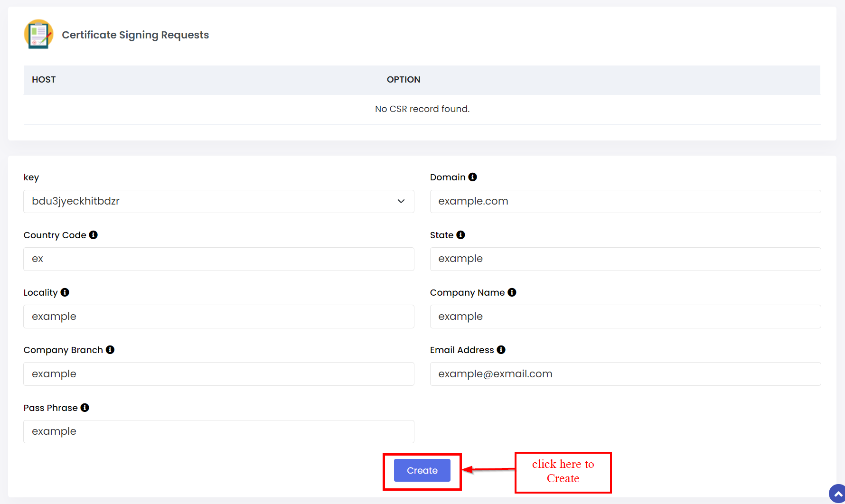Click into the Country Code field
Screen dimensions: 845x504
(x=218, y=259)
